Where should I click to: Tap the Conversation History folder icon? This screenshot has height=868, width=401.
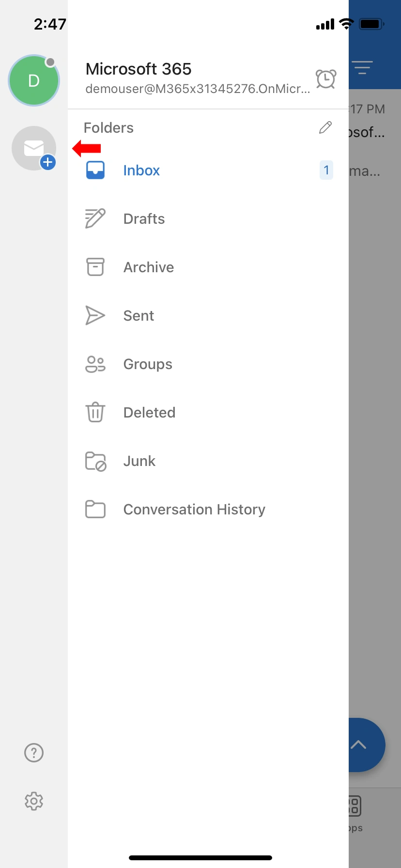click(x=95, y=509)
